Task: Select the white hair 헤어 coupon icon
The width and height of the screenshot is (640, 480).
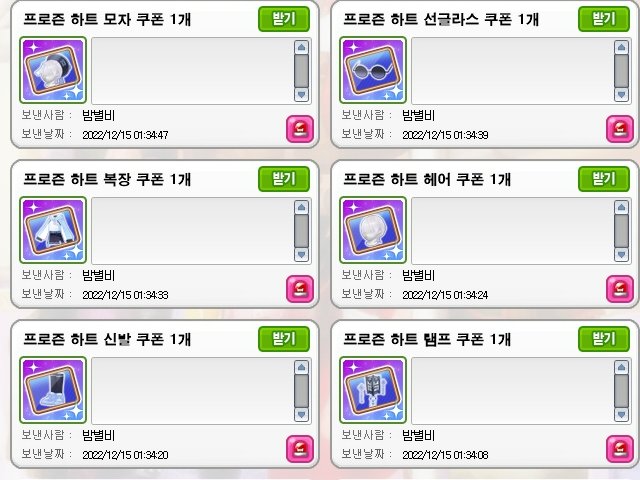Action: (373, 230)
